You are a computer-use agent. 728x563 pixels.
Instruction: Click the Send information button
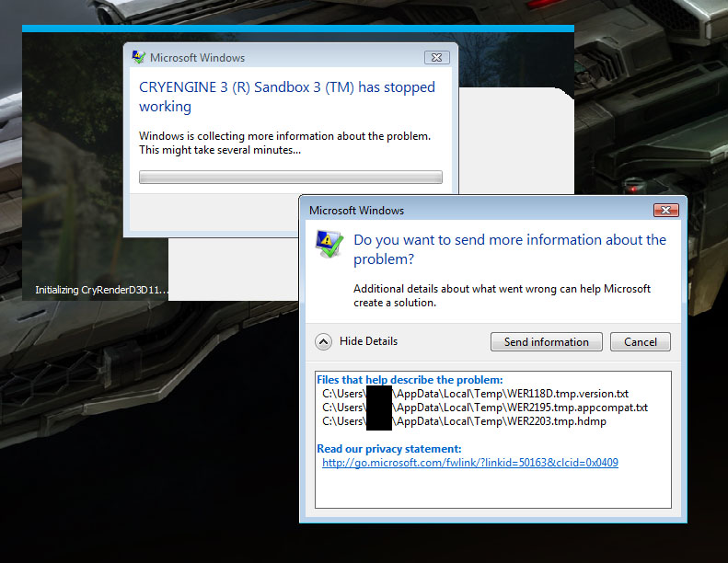[x=546, y=342]
